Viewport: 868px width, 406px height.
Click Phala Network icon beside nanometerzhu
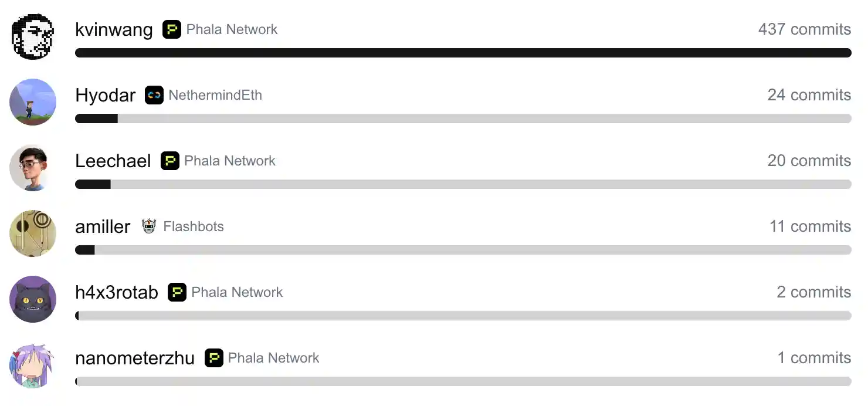(214, 358)
